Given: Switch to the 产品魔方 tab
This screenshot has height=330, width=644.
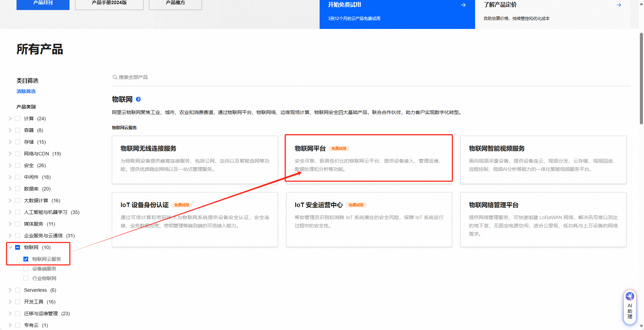Looking at the screenshot, I should coord(175,3).
